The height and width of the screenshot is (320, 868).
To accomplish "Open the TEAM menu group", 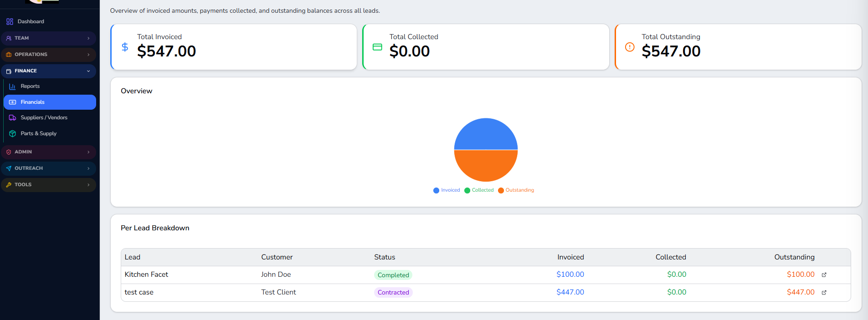I will click(48, 38).
